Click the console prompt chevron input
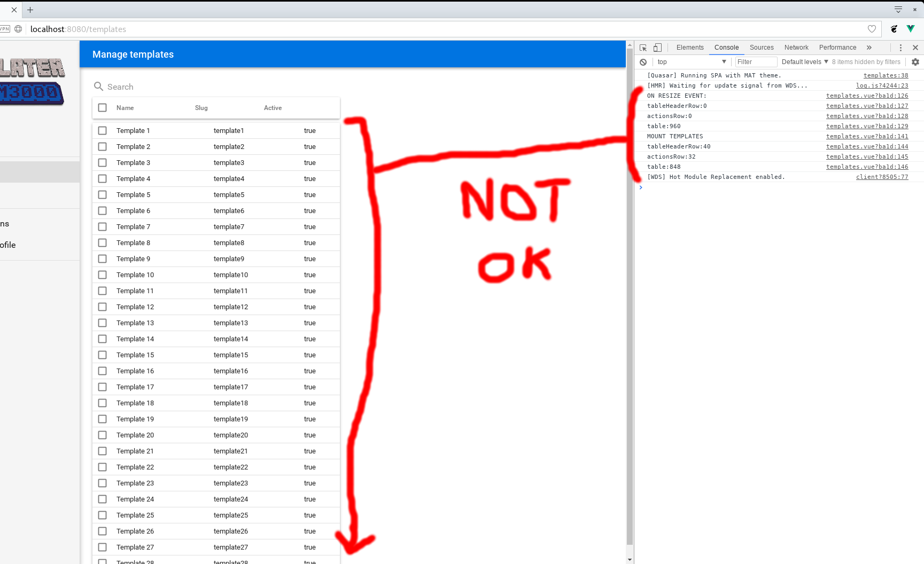The height and width of the screenshot is (564, 924). click(x=641, y=187)
